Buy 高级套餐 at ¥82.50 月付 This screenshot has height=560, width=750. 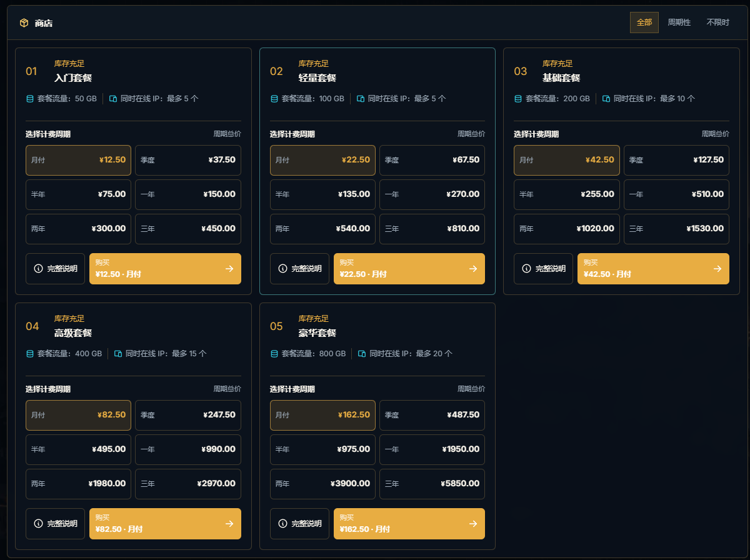165,524
